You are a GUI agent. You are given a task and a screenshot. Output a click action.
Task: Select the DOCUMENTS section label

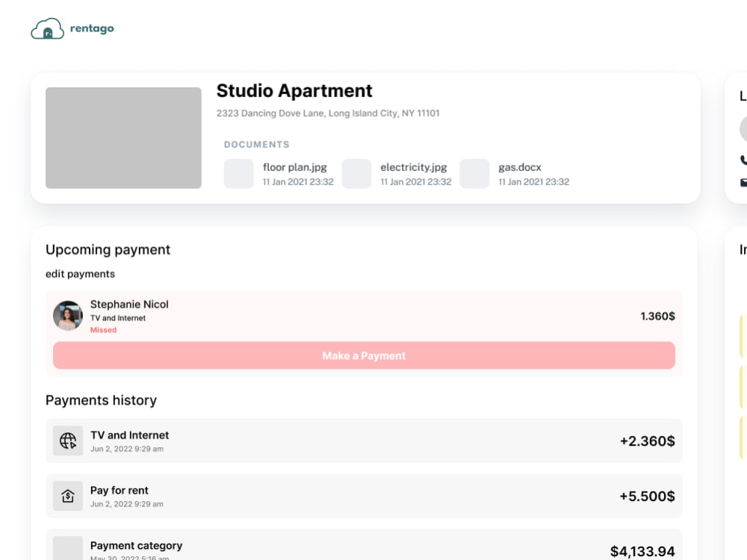(x=257, y=144)
